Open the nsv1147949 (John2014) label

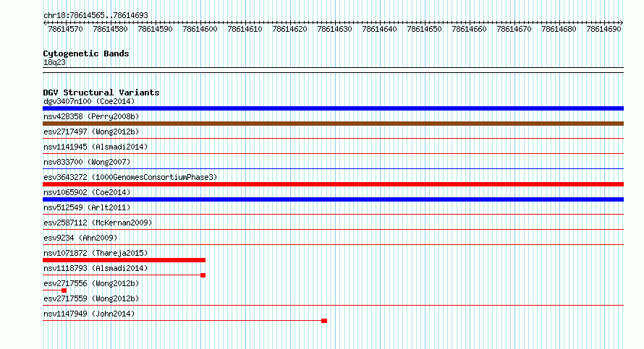pos(89,314)
